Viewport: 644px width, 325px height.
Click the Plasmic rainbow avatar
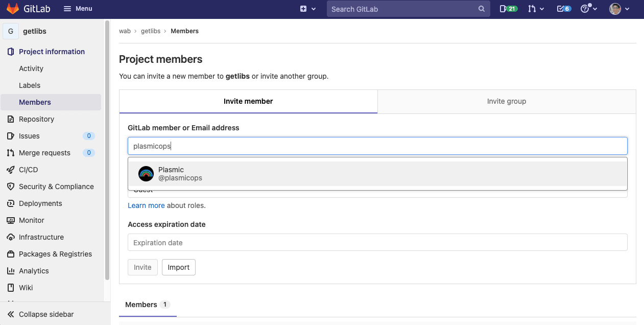click(x=146, y=174)
